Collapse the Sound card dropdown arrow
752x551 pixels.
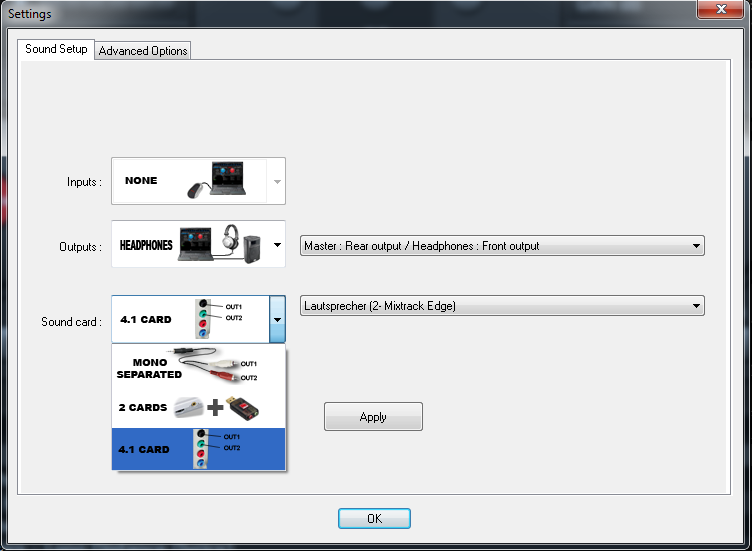(x=277, y=319)
